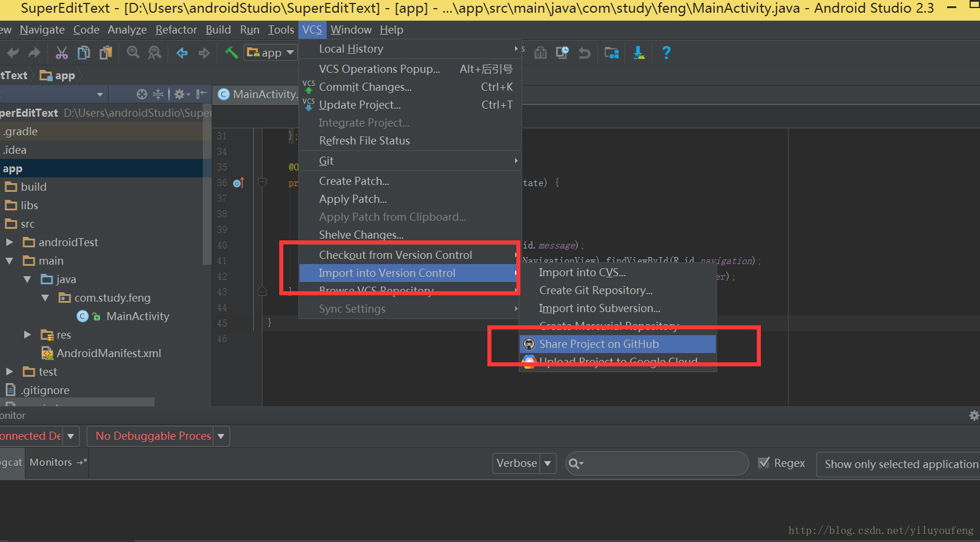Viewport: 980px width, 542px height.
Task: Open the Navigate menu
Action: pos(42,29)
